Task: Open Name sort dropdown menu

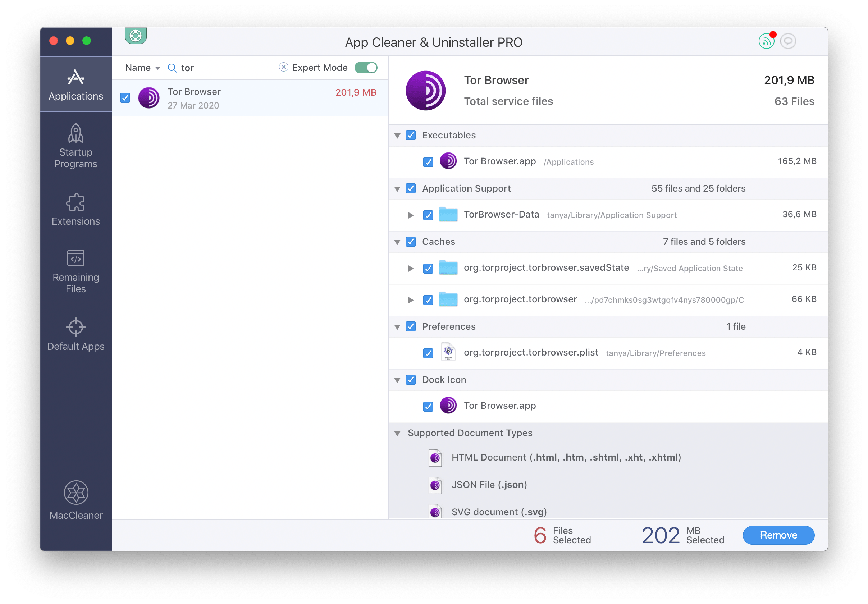Action: [143, 67]
